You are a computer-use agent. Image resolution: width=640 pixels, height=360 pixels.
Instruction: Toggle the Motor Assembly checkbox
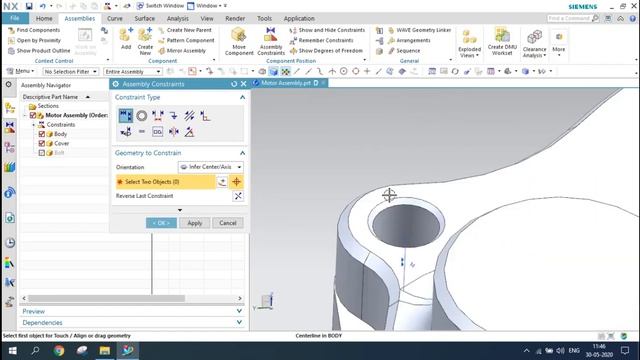coord(33,115)
